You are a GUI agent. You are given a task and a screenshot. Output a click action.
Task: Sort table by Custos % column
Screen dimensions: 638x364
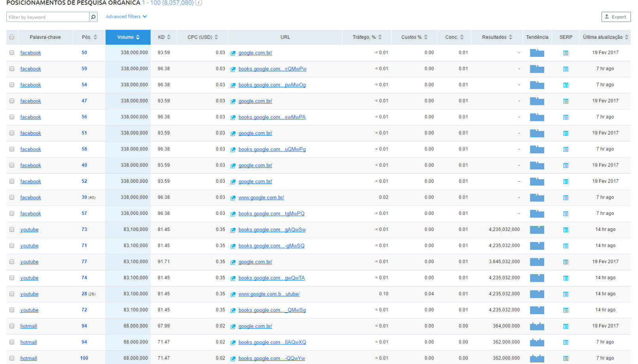[x=414, y=37]
